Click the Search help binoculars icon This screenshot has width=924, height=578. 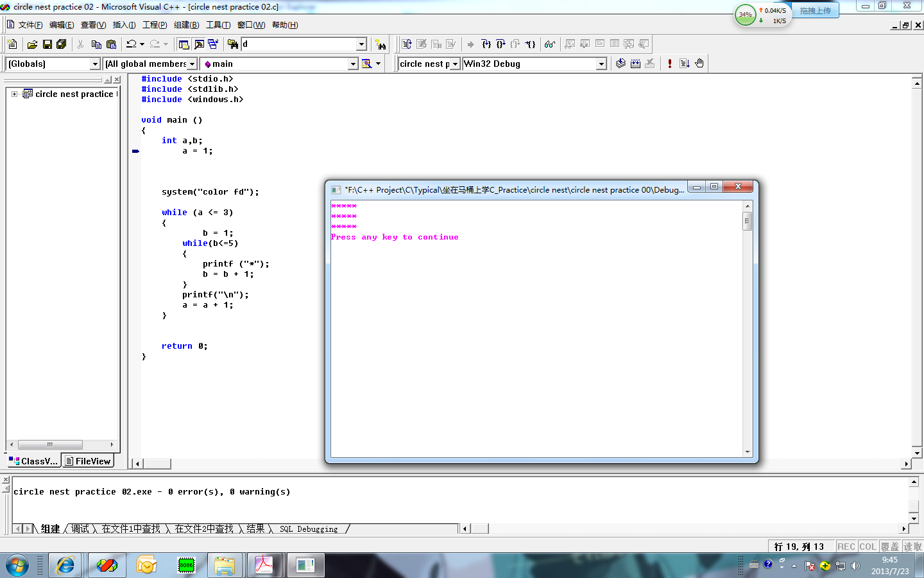[x=381, y=44]
